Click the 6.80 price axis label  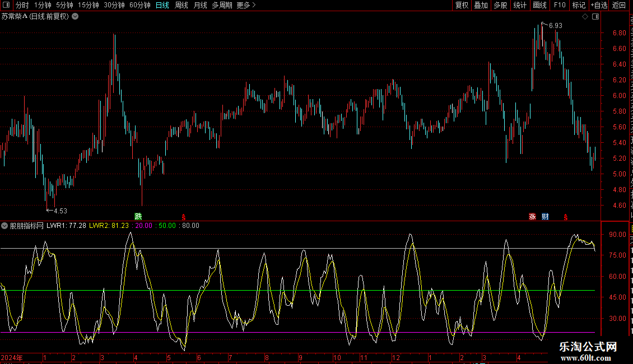click(x=619, y=33)
